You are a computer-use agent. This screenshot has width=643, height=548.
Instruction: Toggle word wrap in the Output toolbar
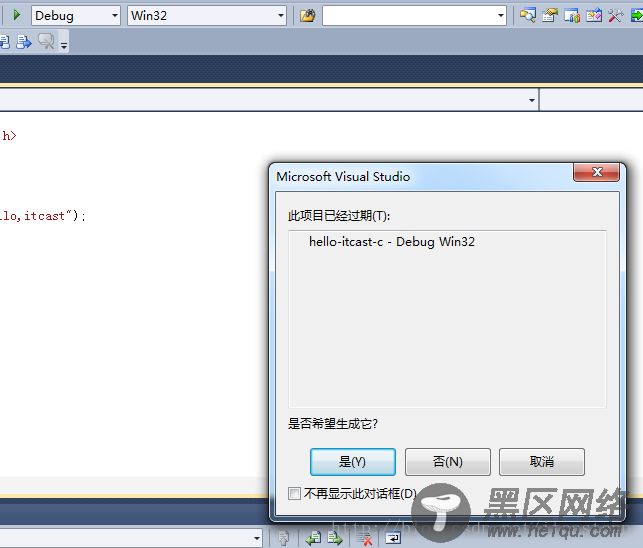pyautogui.click(x=393, y=537)
